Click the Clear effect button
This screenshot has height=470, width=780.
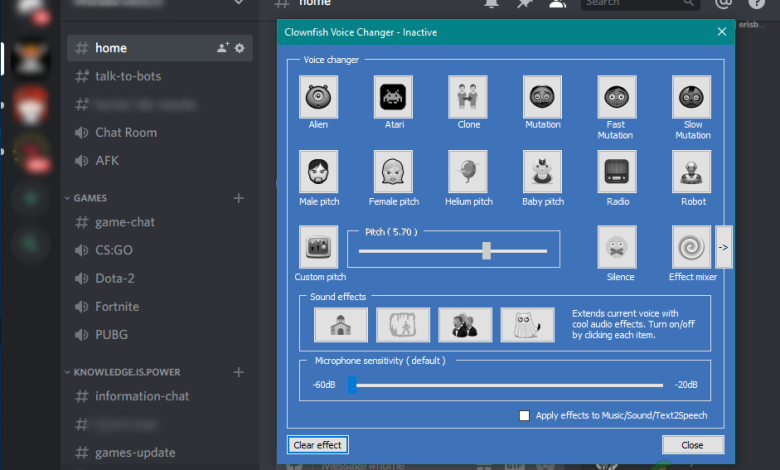click(317, 445)
